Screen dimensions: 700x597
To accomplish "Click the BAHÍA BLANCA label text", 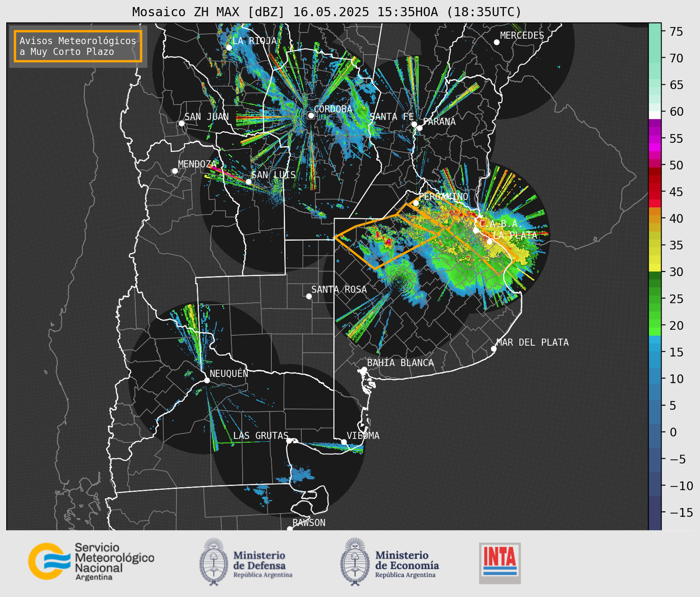I will (400, 363).
